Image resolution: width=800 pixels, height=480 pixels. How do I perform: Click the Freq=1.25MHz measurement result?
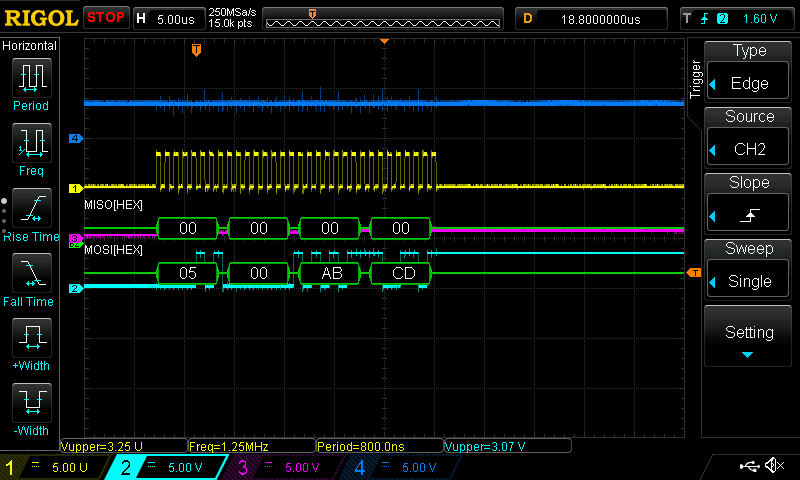[x=252, y=446]
